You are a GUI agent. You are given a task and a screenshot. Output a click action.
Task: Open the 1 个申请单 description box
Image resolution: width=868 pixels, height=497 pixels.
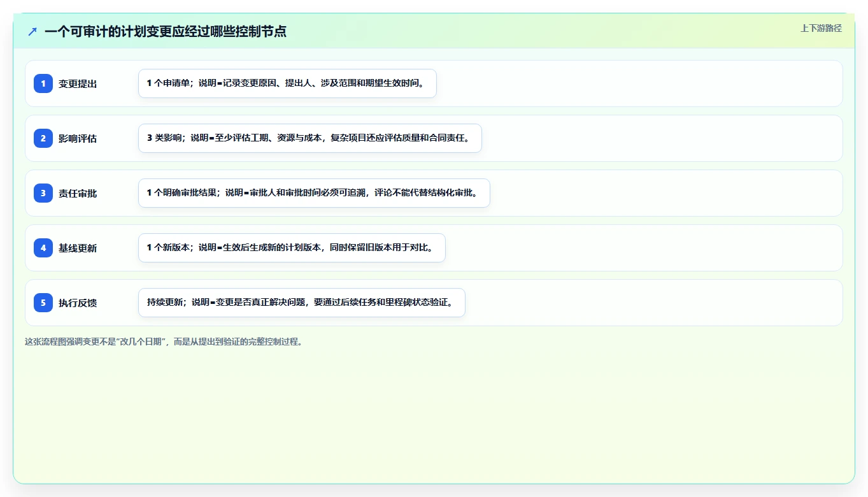tap(287, 83)
